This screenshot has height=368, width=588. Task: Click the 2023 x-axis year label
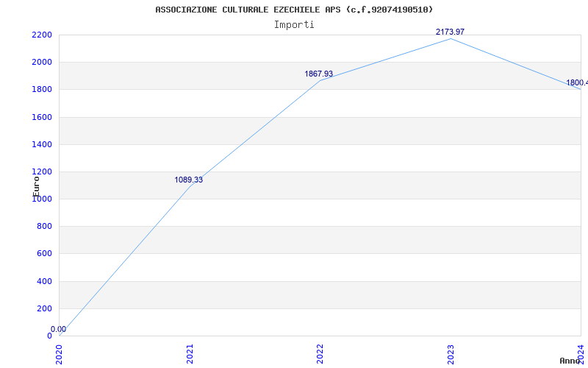(x=451, y=354)
